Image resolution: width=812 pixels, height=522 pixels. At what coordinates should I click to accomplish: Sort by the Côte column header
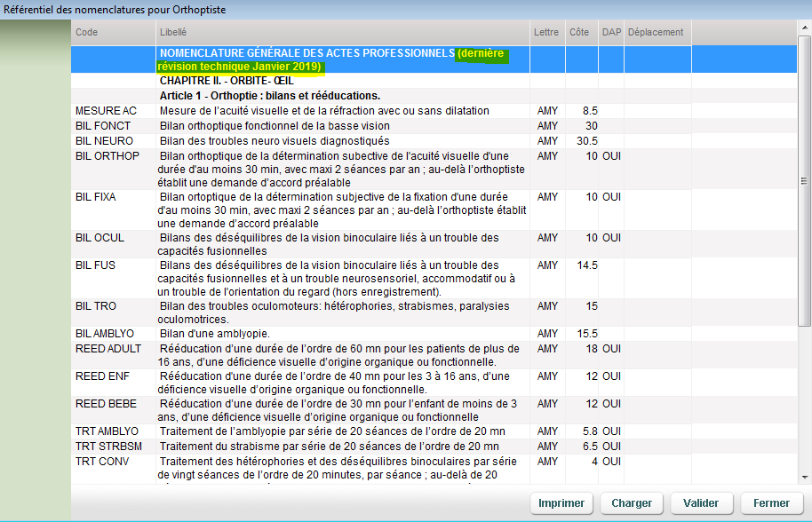[x=579, y=32]
